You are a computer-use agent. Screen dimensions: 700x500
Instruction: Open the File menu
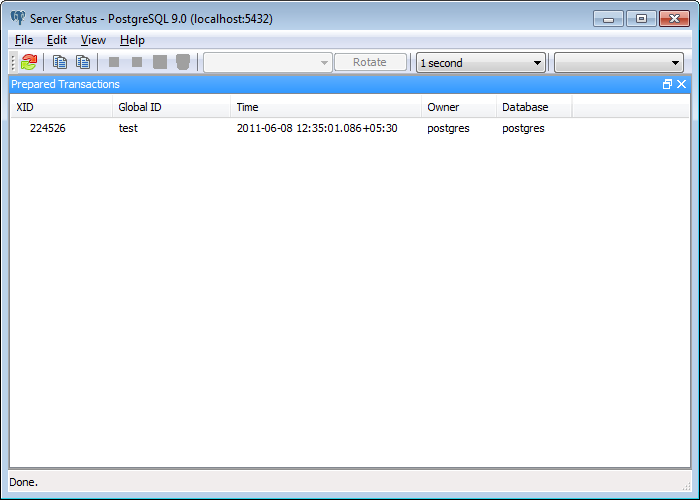click(x=24, y=40)
